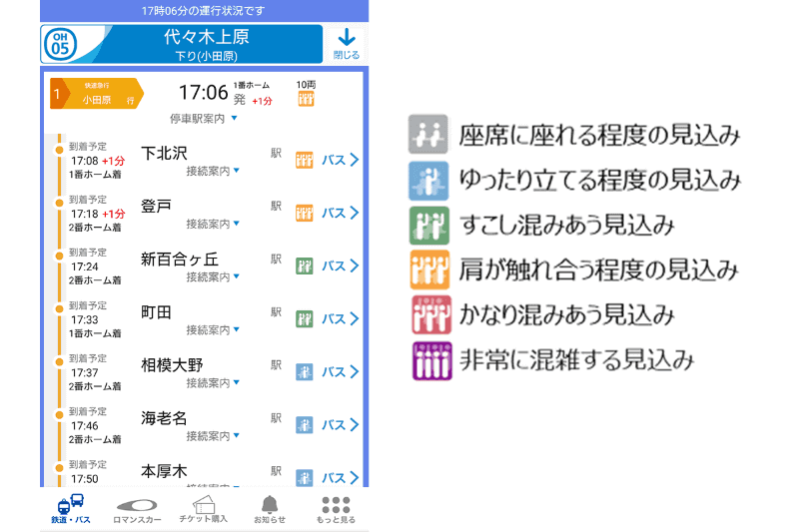Select 新百合ヶ丘 station name

pos(180,260)
